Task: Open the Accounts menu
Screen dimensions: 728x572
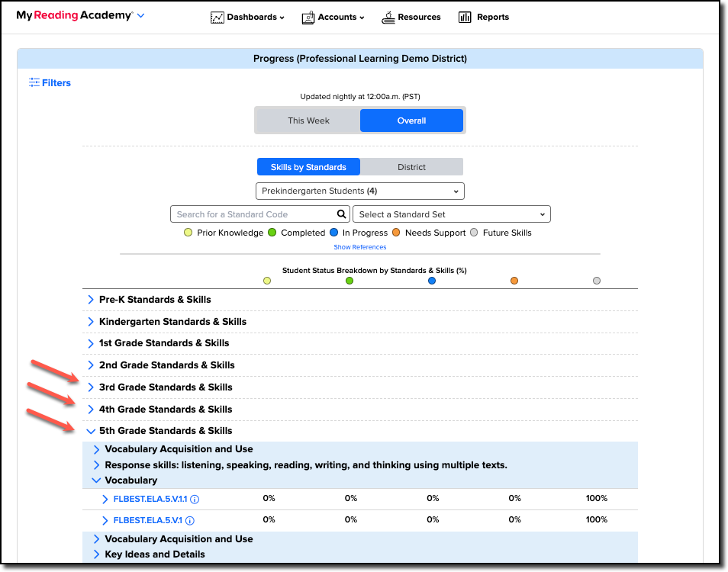Action: pos(333,18)
